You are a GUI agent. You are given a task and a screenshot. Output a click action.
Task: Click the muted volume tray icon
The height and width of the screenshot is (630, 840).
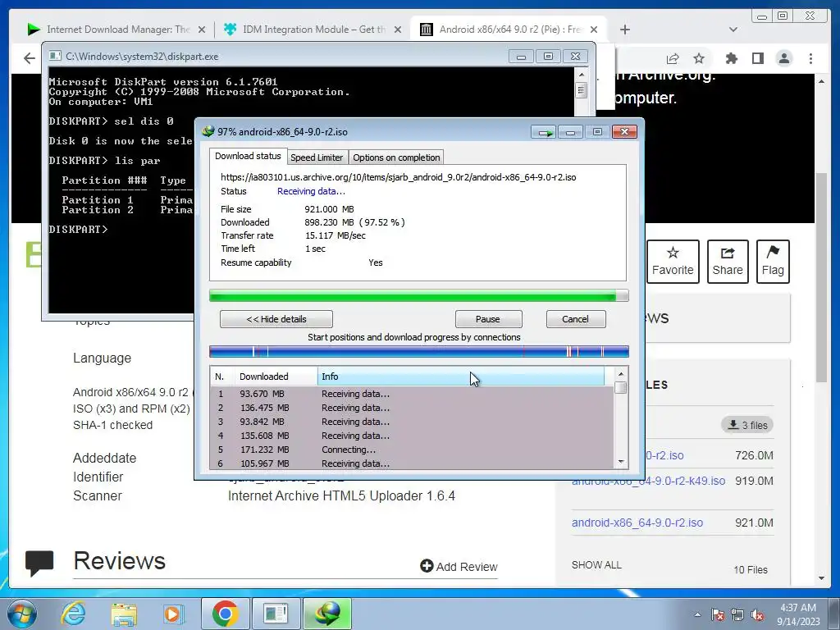click(x=757, y=614)
